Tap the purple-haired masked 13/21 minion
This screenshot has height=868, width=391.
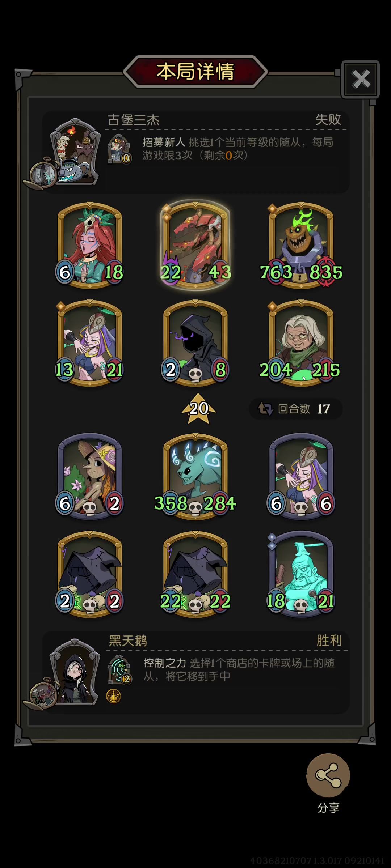[90, 343]
